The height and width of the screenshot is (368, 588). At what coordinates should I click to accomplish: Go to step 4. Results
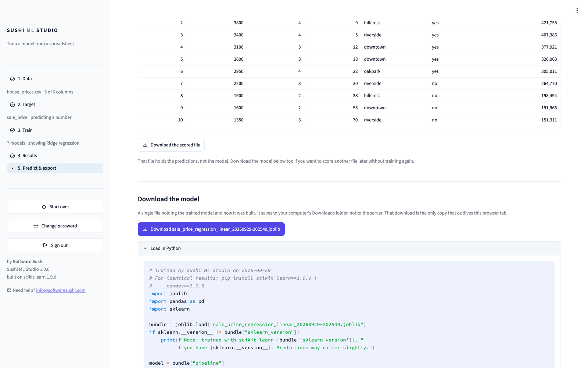[x=55, y=156]
